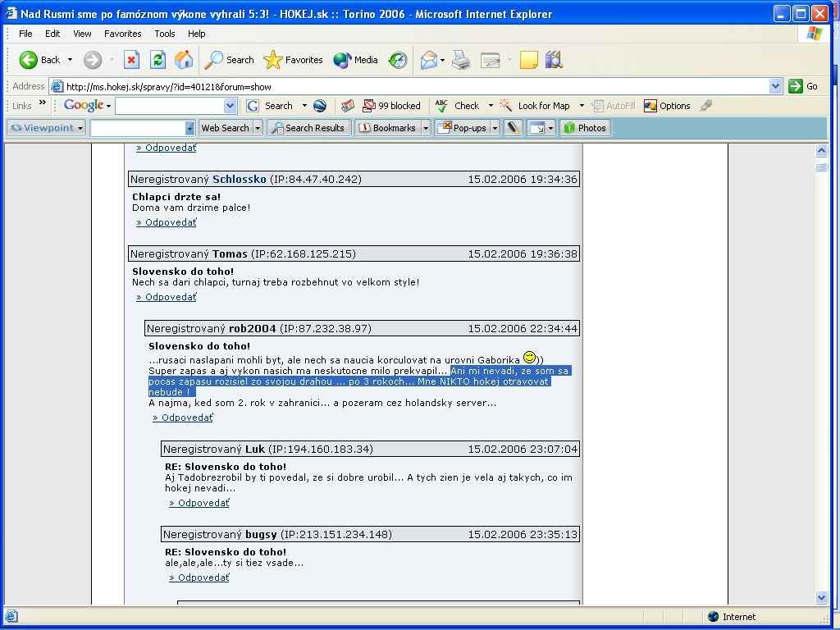Click Odpovedať link under rob2004's comment
Viewport: 840px width, 630px height.
182,418
